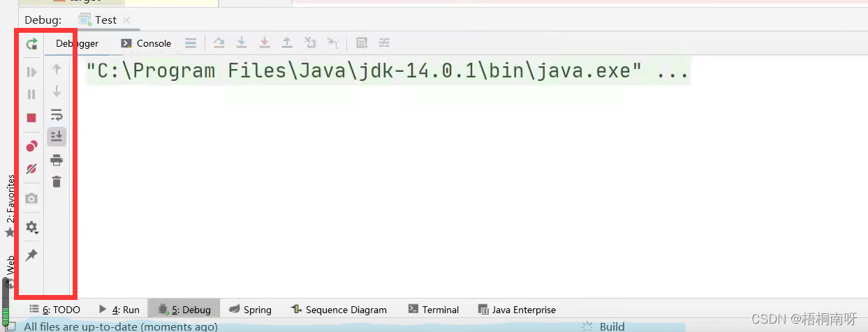
Task: Open the Spring tool window
Action: [250, 310]
